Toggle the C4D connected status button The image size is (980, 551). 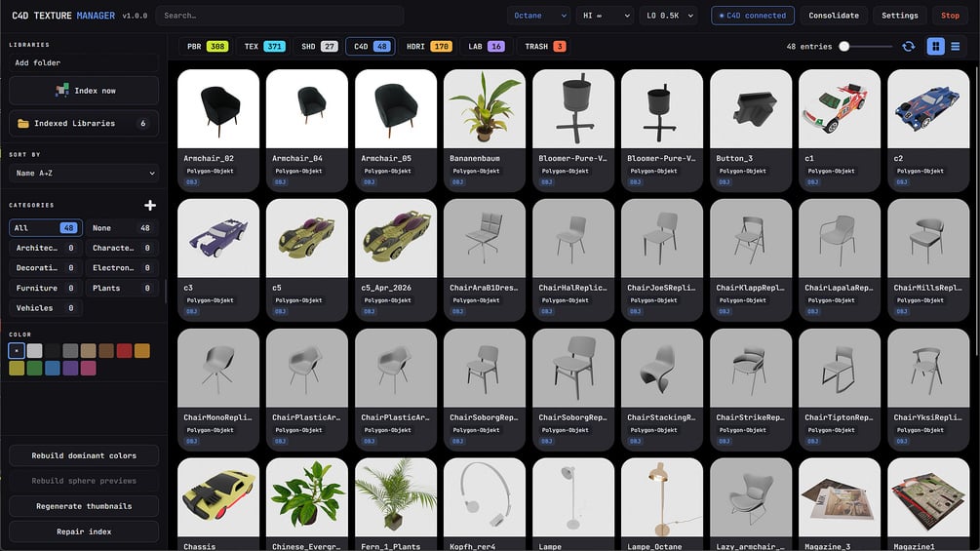point(753,16)
